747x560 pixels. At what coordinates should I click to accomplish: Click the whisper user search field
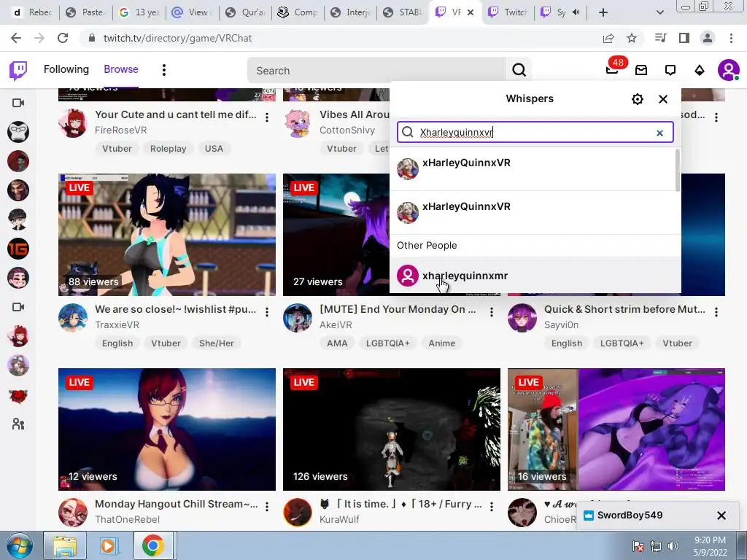point(535,132)
